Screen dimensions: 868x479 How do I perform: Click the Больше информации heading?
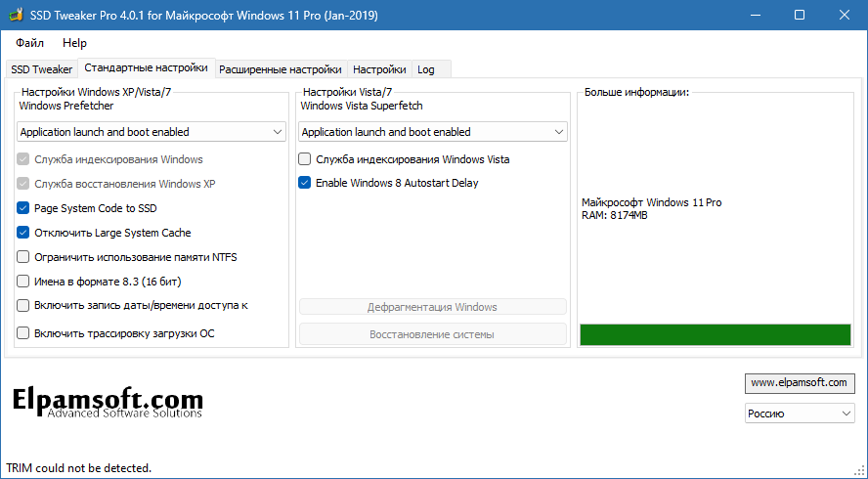(x=636, y=93)
